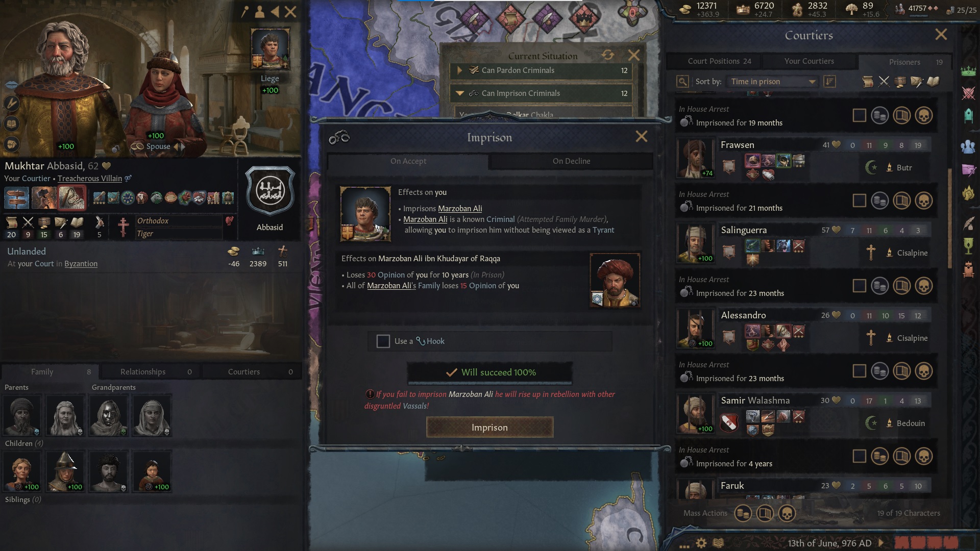Select Marzoban Ali's portrait thumbnail
Image resolution: width=980 pixels, height=551 pixels.
615,280
